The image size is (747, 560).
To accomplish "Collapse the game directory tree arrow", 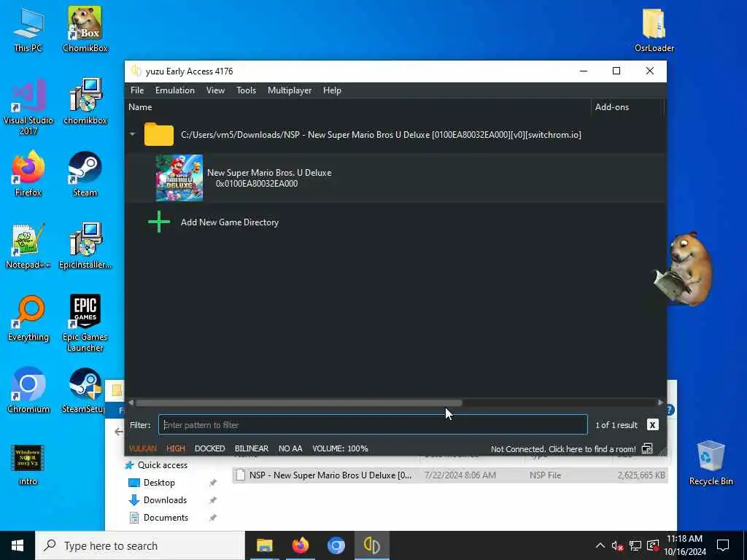I will pyautogui.click(x=133, y=134).
